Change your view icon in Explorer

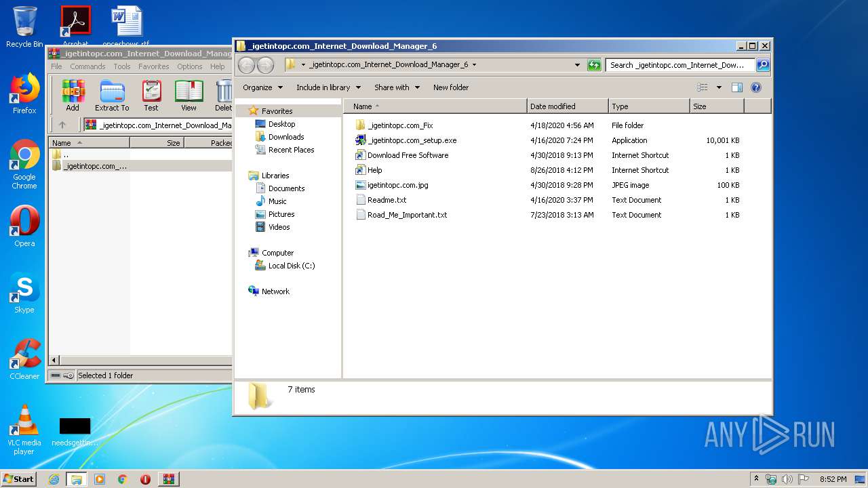click(703, 87)
